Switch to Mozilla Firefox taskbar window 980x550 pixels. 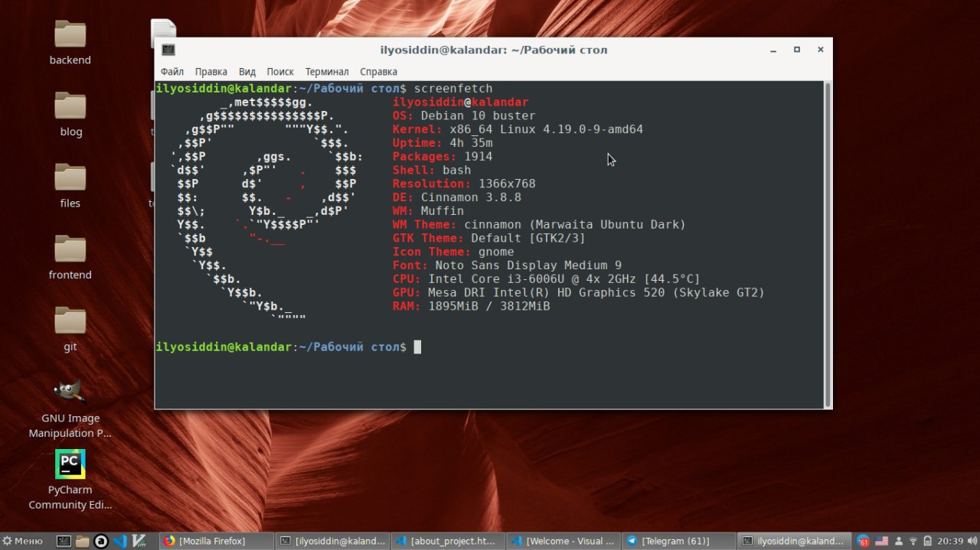[x=216, y=541]
